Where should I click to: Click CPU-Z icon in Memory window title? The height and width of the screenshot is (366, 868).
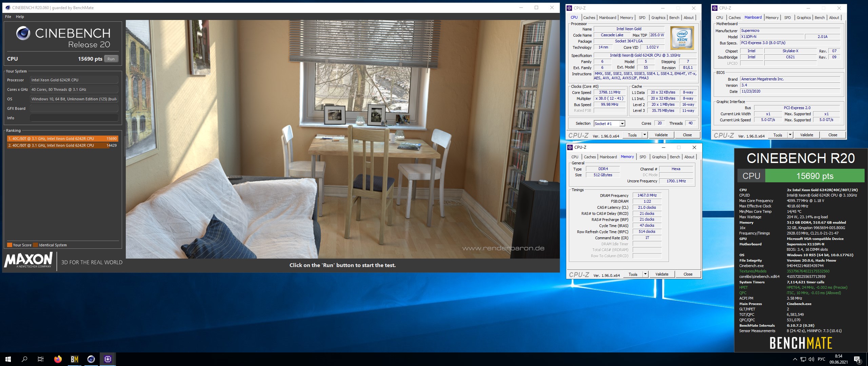[x=570, y=147]
